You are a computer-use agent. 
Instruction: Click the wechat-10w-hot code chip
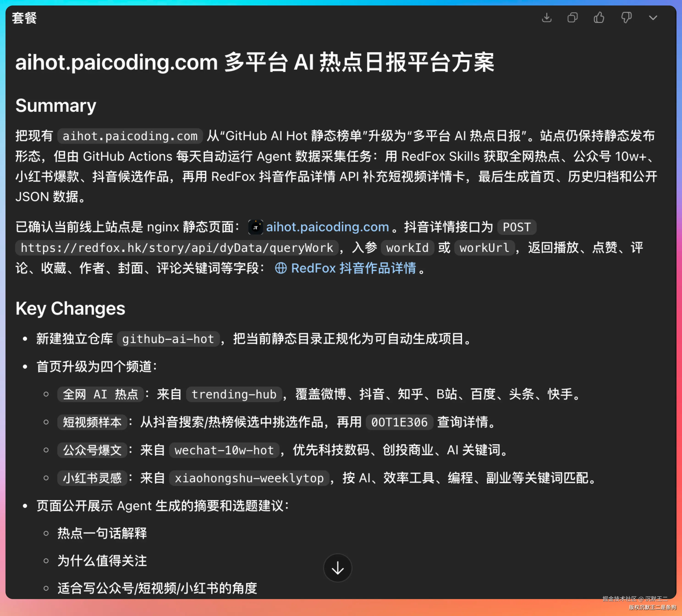point(224,450)
